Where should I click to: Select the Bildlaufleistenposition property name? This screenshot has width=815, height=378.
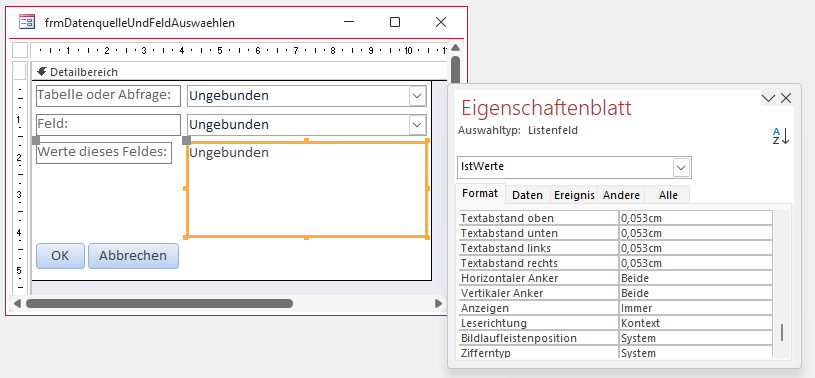[x=538, y=338]
